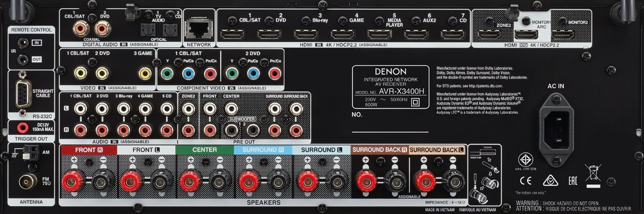Click the "DC12V 150mA MAX." label
644x214 pixels.
[x=43, y=128]
